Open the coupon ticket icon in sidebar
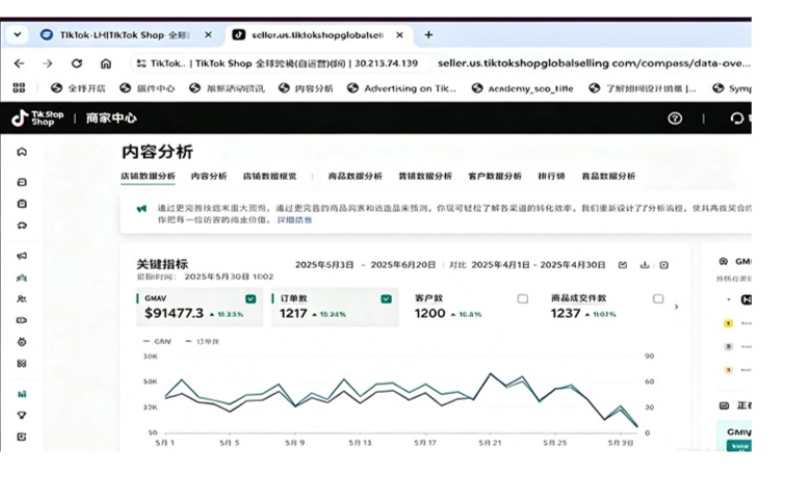Image resolution: width=800 pixels, height=500 pixels. point(22,320)
